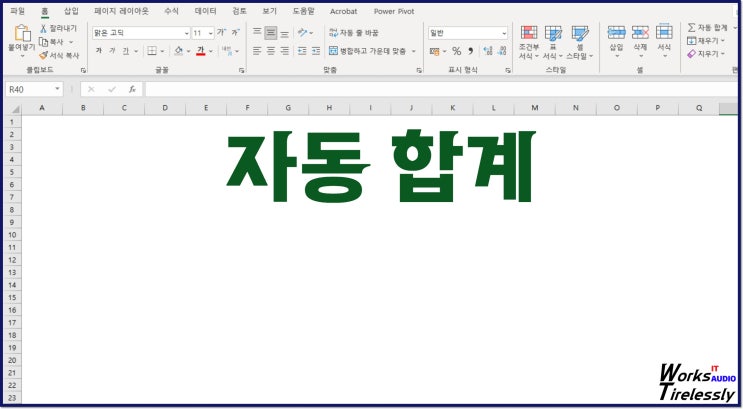This screenshot has width=743, height=409.
Task: Decrease font size with the smaller 가 icon
Action: (x=236, y=32)
